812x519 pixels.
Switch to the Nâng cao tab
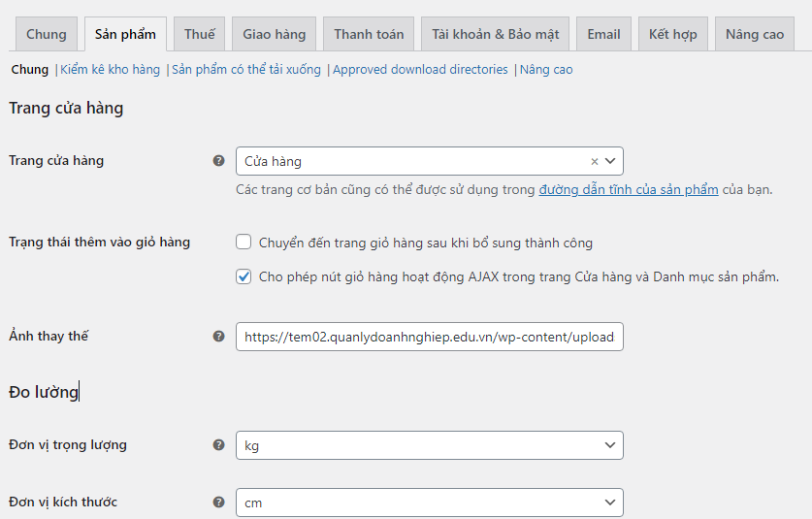(754, 34)
